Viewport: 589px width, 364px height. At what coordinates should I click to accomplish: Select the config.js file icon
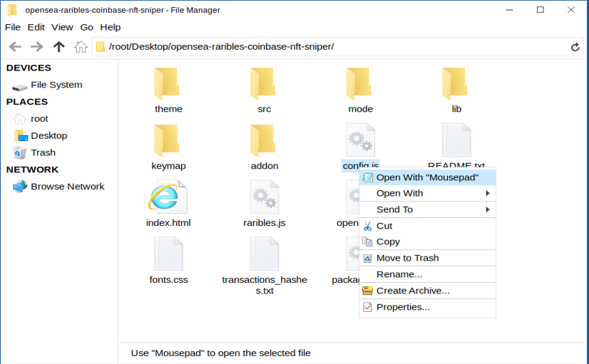tap(360, 140)
